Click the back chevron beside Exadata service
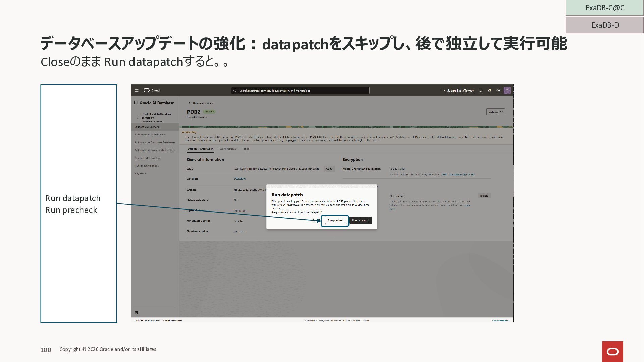Image resolution: width=644 pixels, height=362 pixels. tap(137, 118)
